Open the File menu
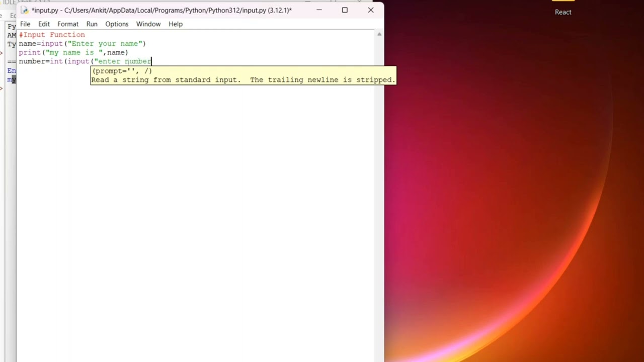 pyautogui.click(x=25, y=24)
